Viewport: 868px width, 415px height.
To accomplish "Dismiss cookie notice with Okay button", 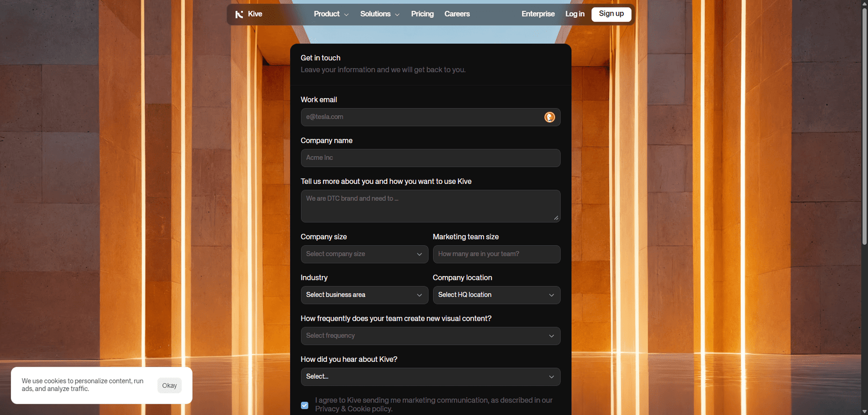I will [169, 386].
